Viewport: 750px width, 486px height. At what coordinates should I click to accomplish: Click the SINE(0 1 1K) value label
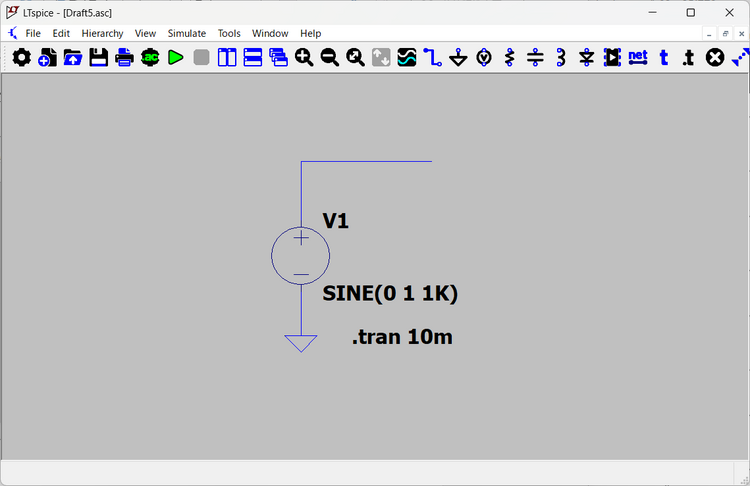point(390,293)
